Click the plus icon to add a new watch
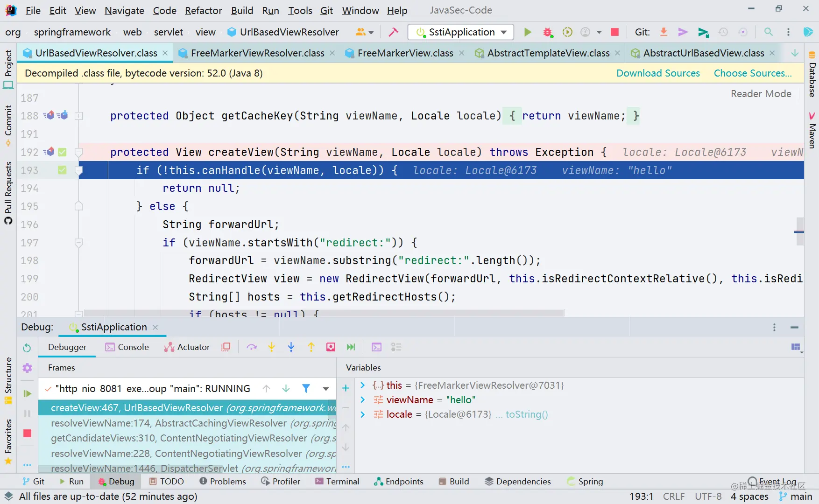This screenshot has width=819, height=504. [x=346, y=388]
